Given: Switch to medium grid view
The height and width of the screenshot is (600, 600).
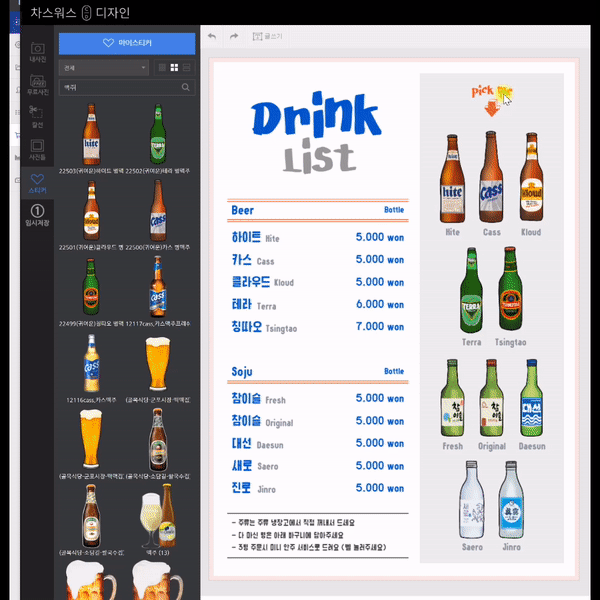Looking at the screenshot, I should tap(174, 68).
